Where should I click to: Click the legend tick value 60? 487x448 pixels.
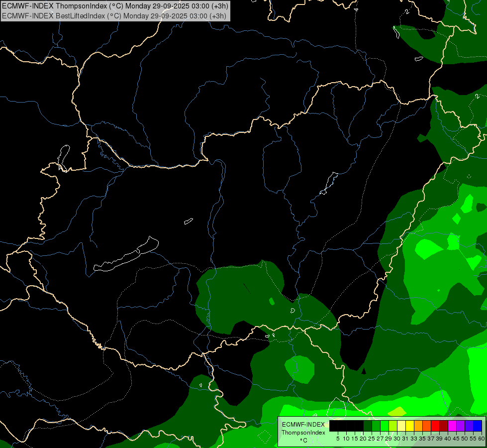pos(482,439)
